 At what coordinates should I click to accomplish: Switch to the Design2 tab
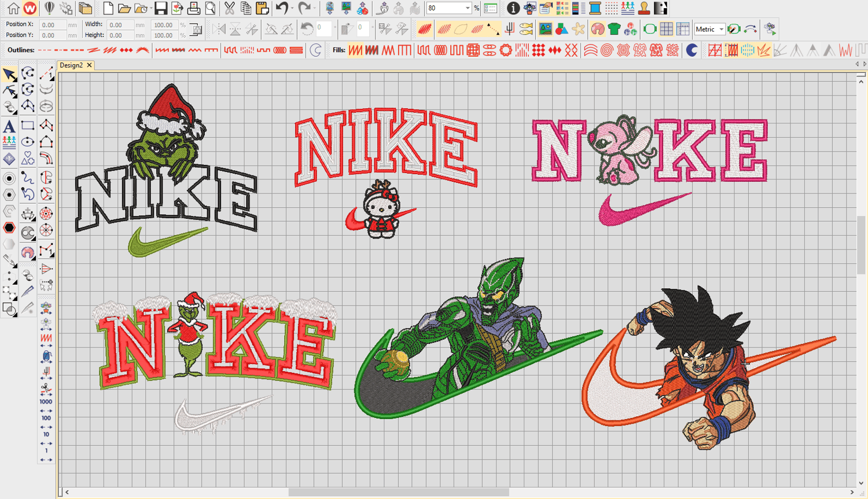pyautogui.click(x=71, y=65)
